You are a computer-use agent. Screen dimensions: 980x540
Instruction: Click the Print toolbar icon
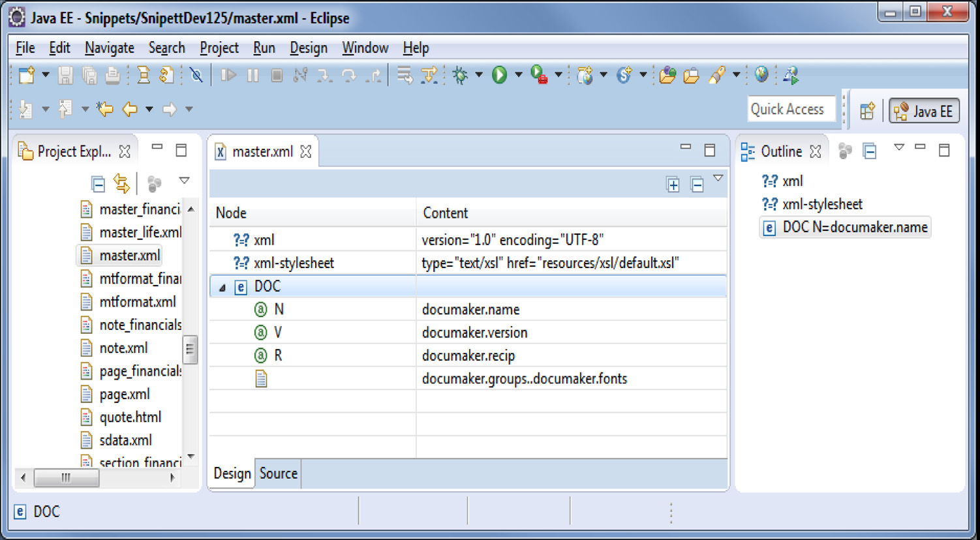point(112,75)
